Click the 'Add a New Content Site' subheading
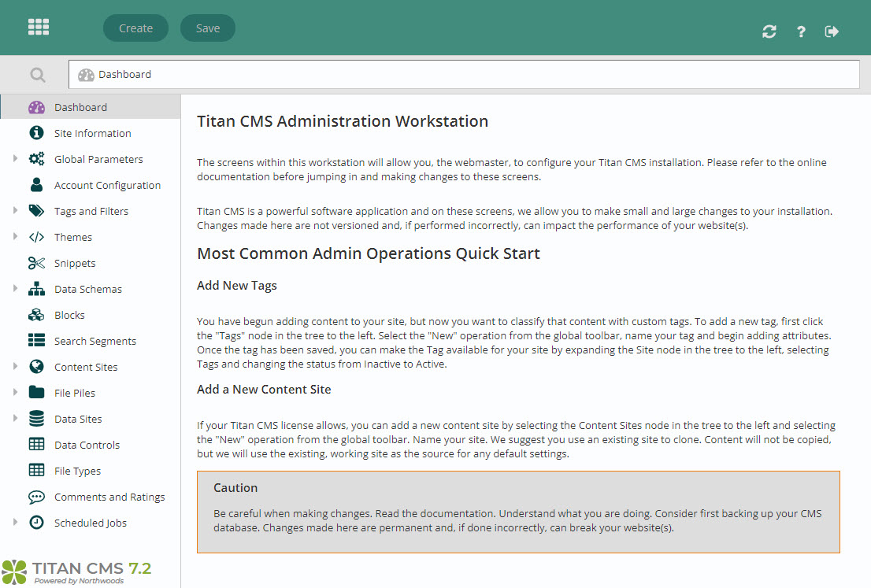The width and height of the screenshot is (871, 588). tap(264, 389)
